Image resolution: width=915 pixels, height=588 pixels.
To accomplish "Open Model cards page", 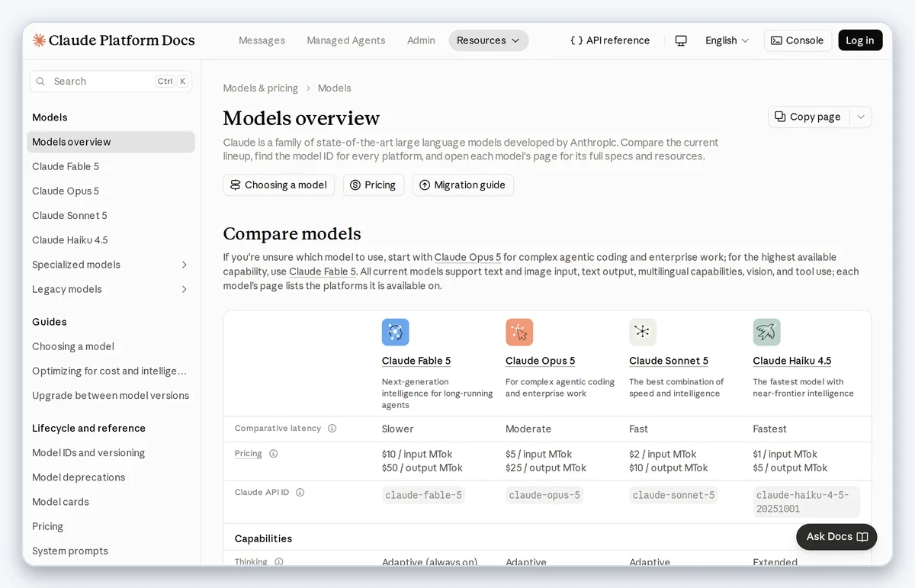I will tap(111, 501).
